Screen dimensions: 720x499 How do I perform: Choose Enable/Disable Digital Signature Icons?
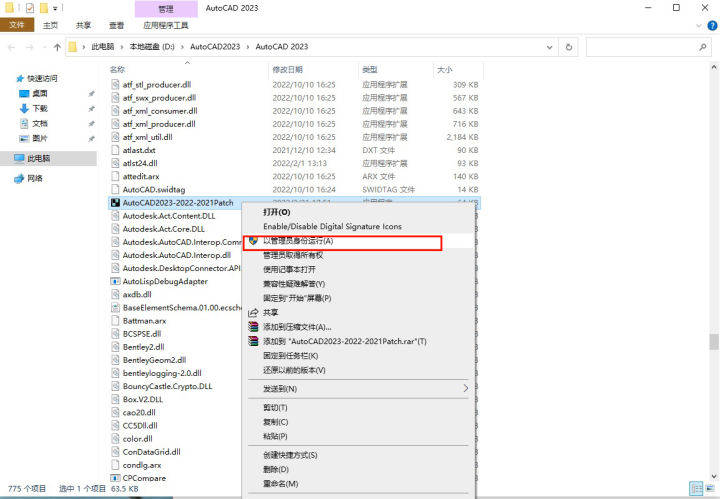(x=332, y=226)
